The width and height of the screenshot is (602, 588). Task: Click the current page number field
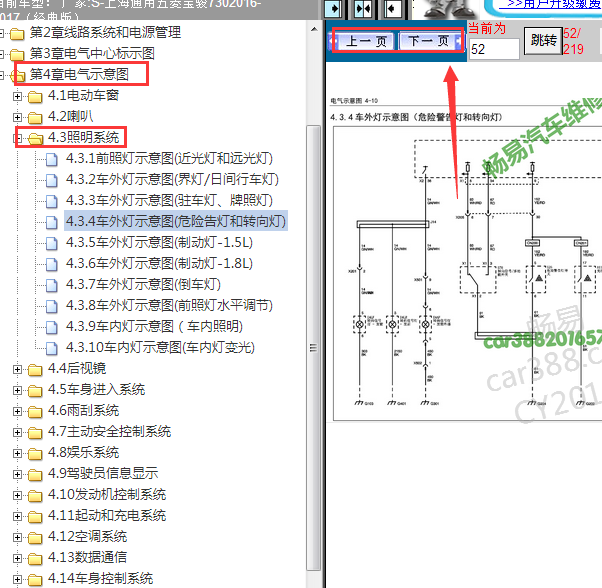click(x=494, y=49)
